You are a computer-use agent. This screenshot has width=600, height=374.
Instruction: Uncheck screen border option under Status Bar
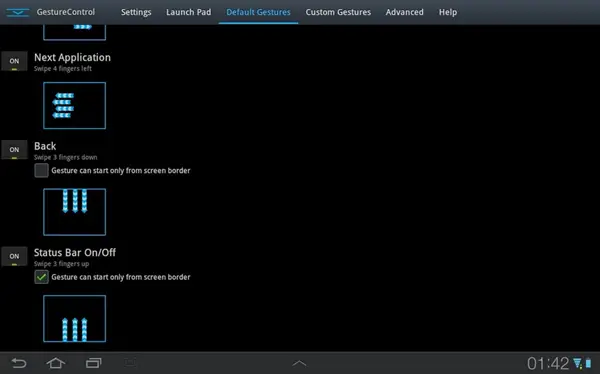point(41,277)
